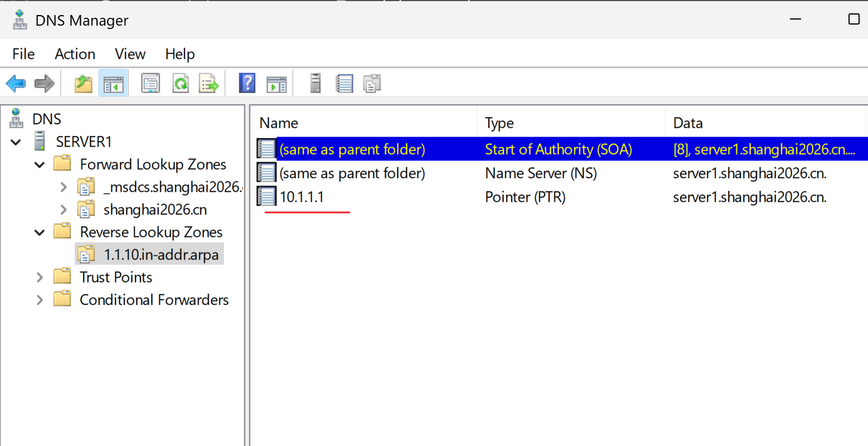This screenshot has height=446, width=868.
Task: Collapse the SERVER1 tree node
Action: click(16, 142)
